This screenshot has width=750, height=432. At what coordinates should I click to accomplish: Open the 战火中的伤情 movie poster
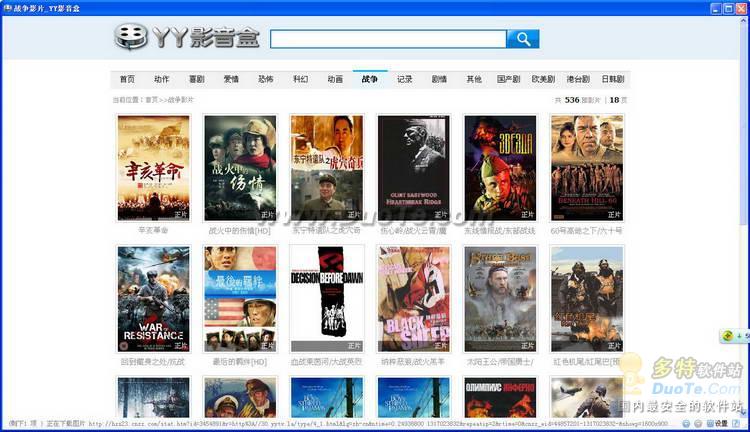pos(240,168)
